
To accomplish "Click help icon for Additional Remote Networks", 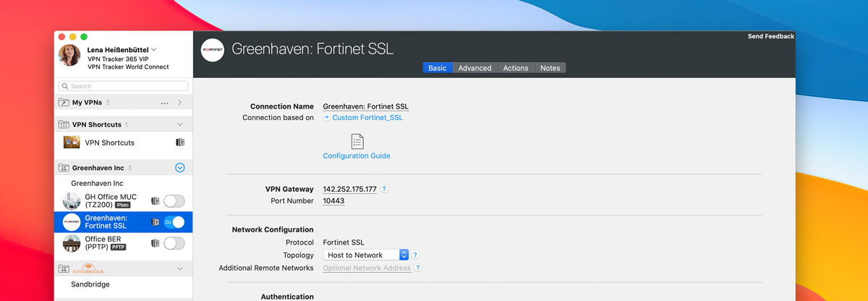I will pos(418,268).
